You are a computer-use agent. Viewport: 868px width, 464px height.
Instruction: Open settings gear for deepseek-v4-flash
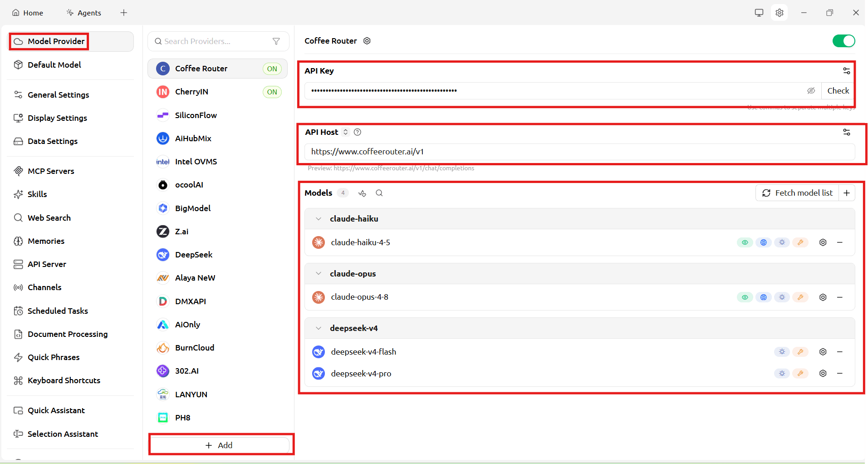[823, 352]
